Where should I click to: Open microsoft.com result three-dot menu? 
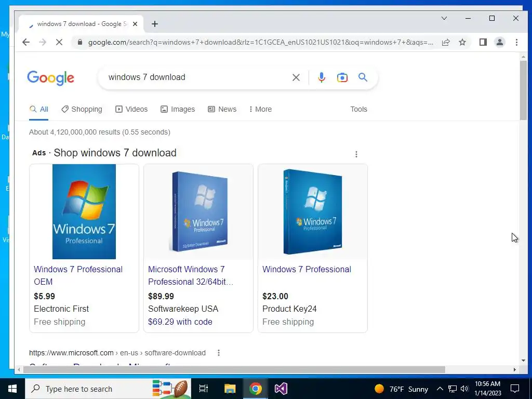pyautogui.click(x=219, y=353)
